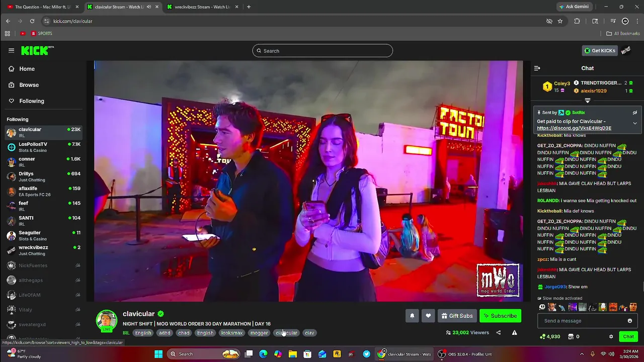Select the IRL category link

(x=126, y=333)
